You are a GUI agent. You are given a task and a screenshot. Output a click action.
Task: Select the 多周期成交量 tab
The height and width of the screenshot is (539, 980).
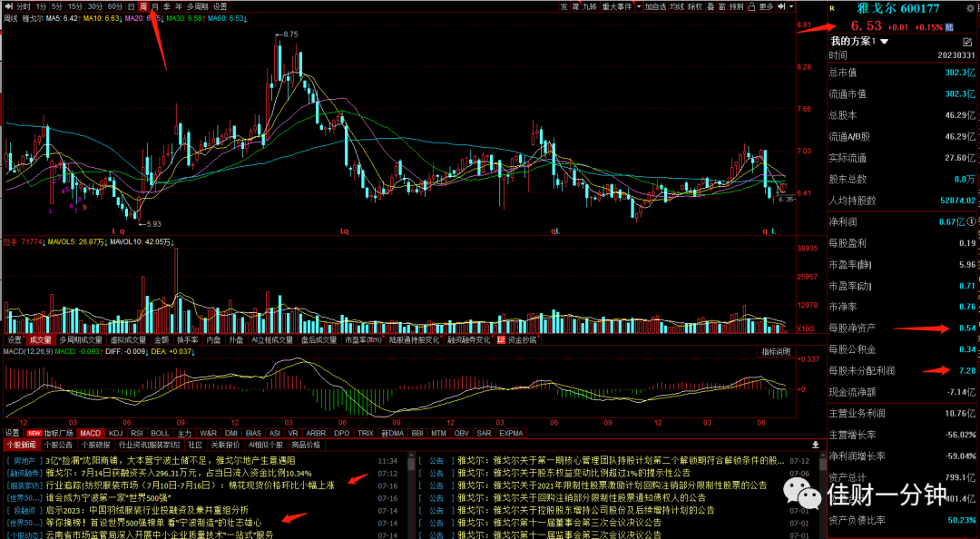tap(81, 340)
